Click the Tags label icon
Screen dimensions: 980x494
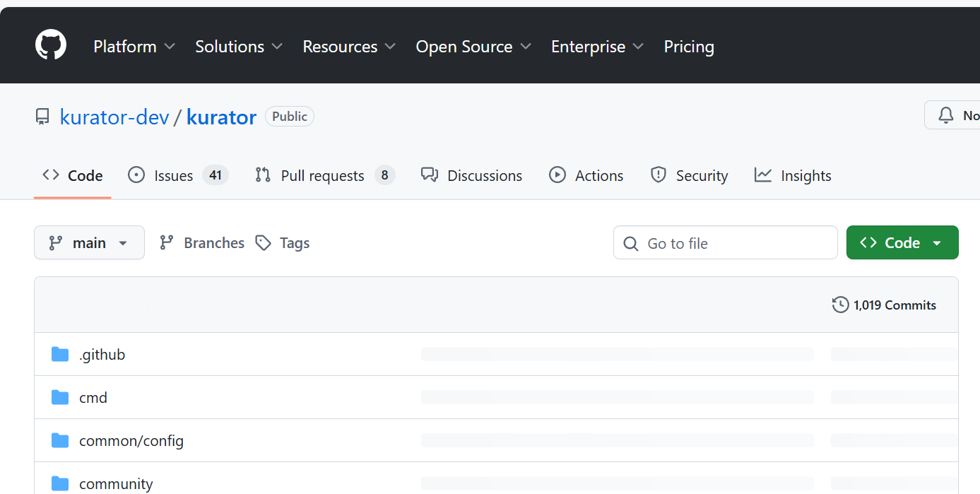tap(264, 243)
